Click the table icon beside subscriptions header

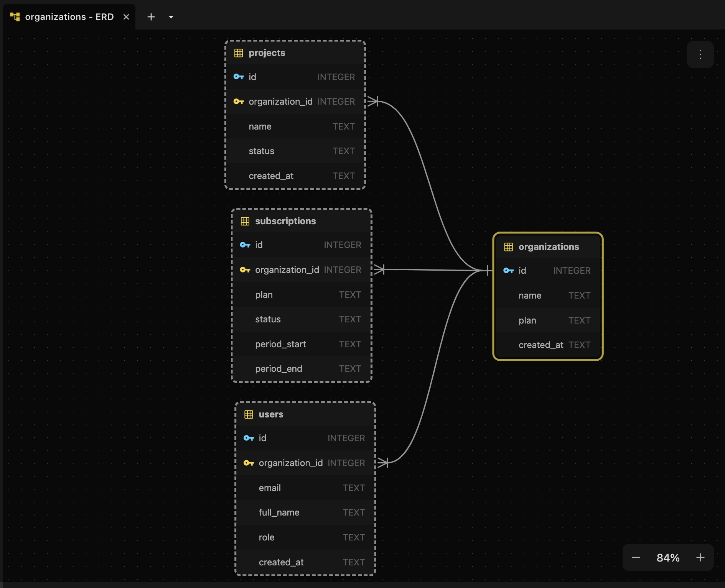[x=245, y=221]
